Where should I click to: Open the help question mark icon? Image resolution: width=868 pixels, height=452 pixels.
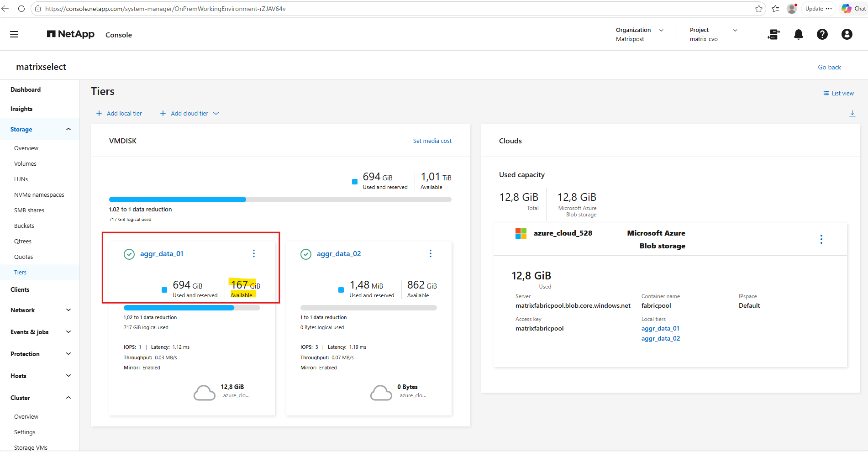pyautogui.click(x=822, y=34)
